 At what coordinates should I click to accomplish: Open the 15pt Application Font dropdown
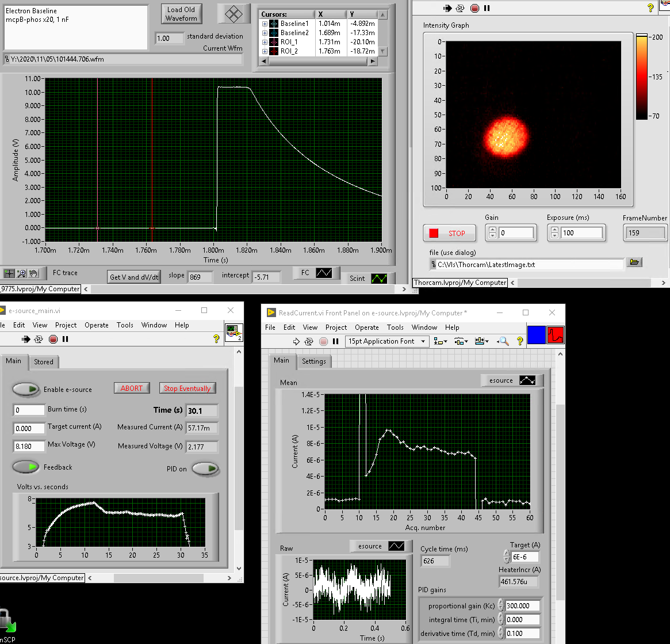pyautogui.click(x=387, y=341)
